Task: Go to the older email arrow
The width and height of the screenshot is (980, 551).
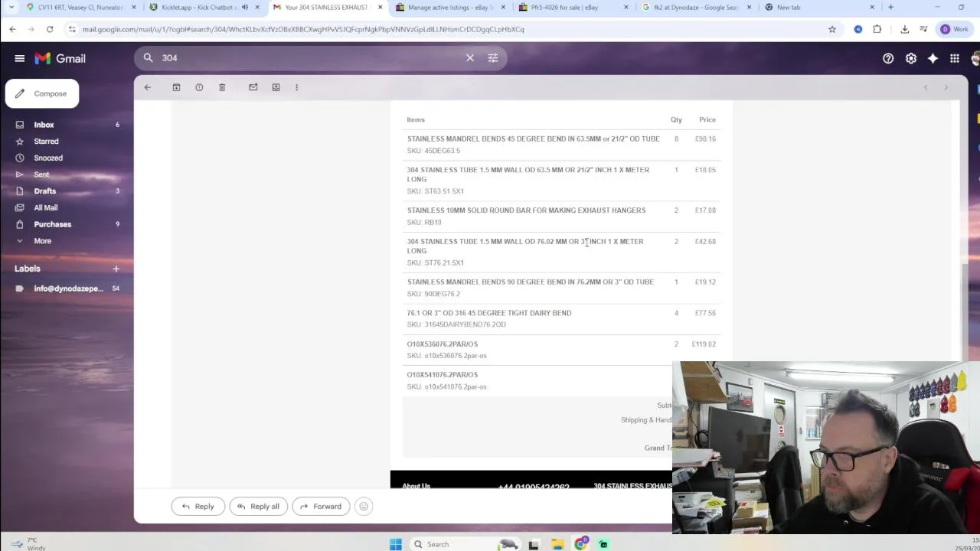Action: (946, 87)
